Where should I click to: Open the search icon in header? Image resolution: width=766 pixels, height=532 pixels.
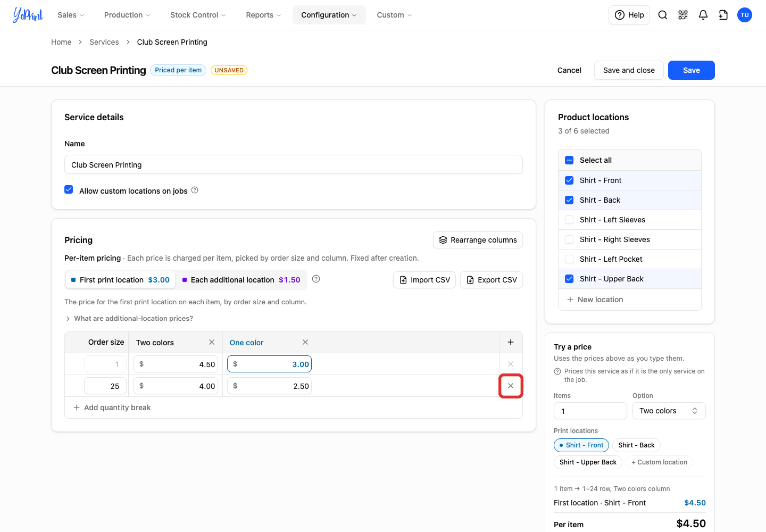coord(663,15)
